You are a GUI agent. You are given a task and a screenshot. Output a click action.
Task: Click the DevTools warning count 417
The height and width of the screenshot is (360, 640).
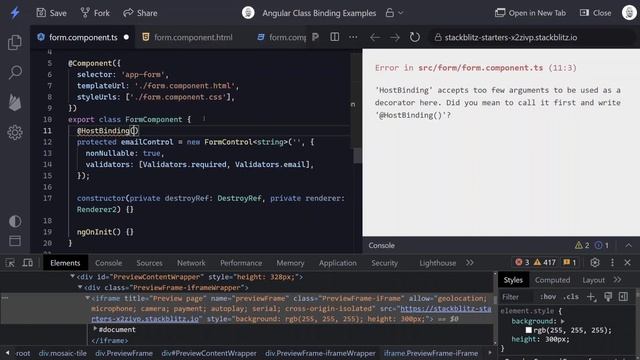pyautogui.click(x=545, y=262)
